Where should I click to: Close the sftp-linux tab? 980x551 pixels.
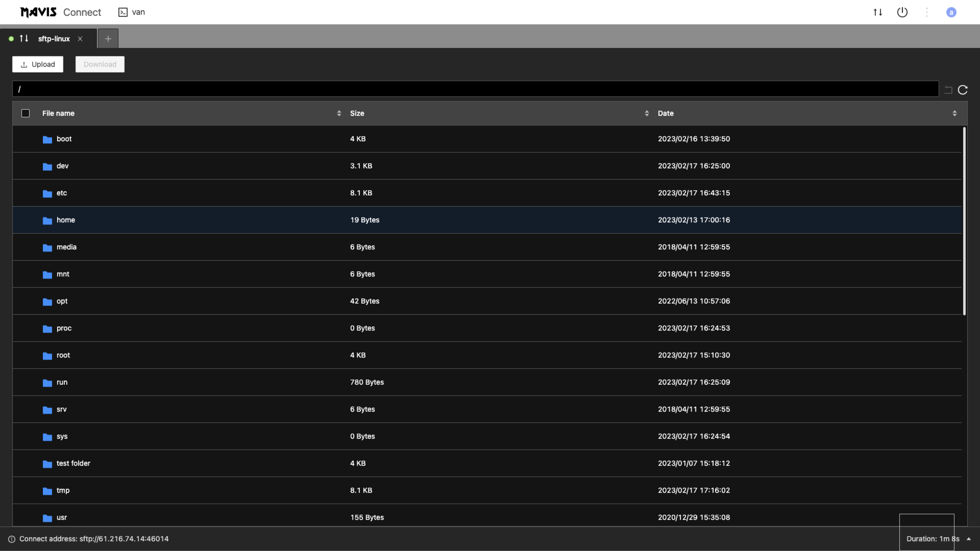(80, 39)
